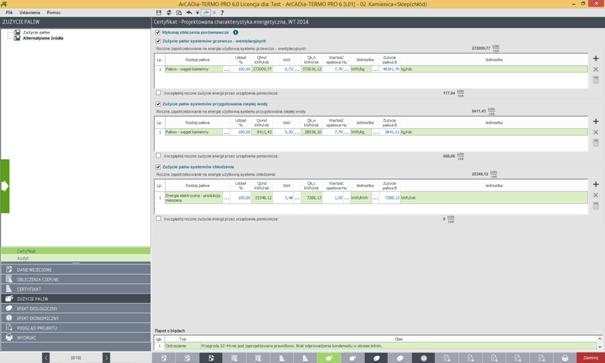Toggle heating-ventilation fuel consumption checkbox
This screenshot has height=363, width=605.
coord(158,41)
